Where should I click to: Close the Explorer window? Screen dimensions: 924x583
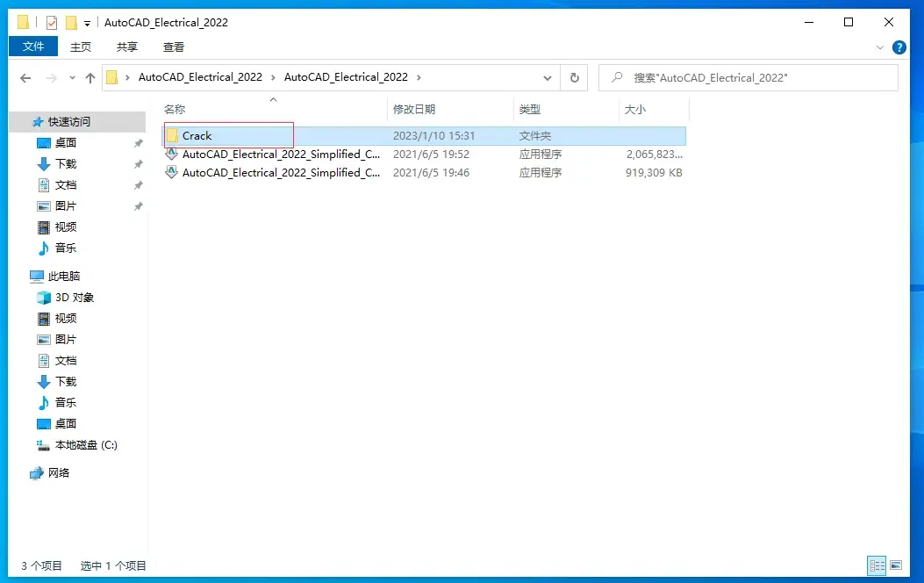[889, 23]
